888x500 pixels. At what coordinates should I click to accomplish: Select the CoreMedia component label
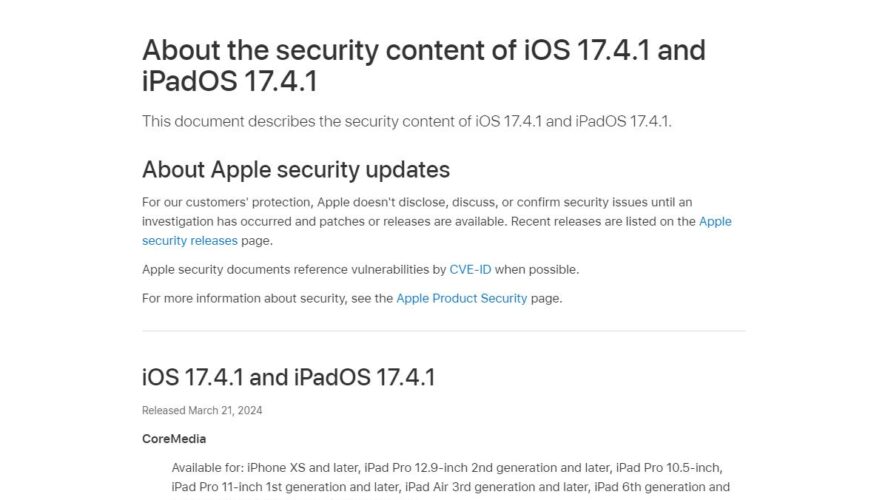point(174,439)
